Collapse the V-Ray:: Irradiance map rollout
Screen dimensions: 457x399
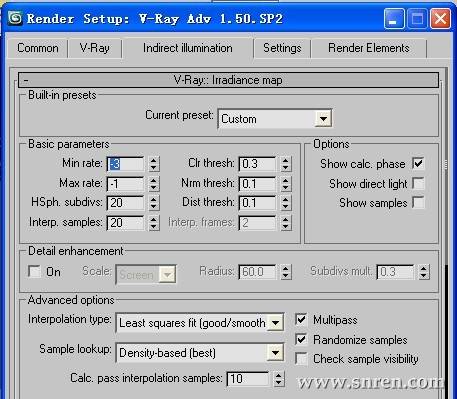click(228, 80)
